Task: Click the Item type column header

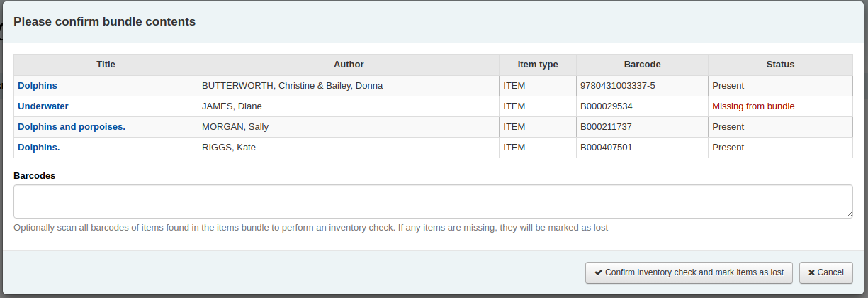Action: click(537, 65)
